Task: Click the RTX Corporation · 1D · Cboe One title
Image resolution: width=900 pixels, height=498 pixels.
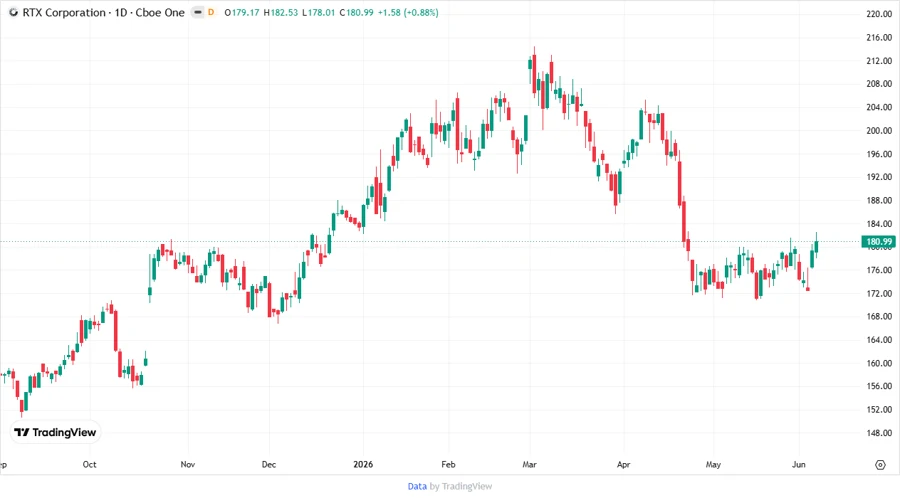Action: click(x=103, y=13)
